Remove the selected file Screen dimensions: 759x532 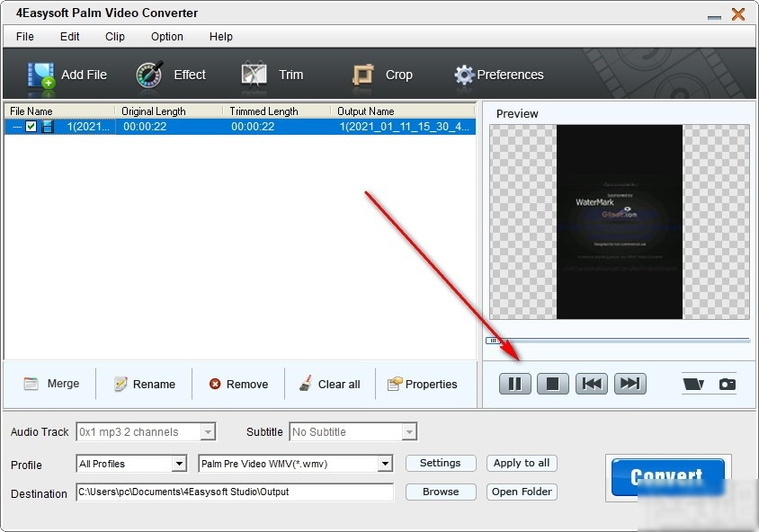tap(238, 384)
